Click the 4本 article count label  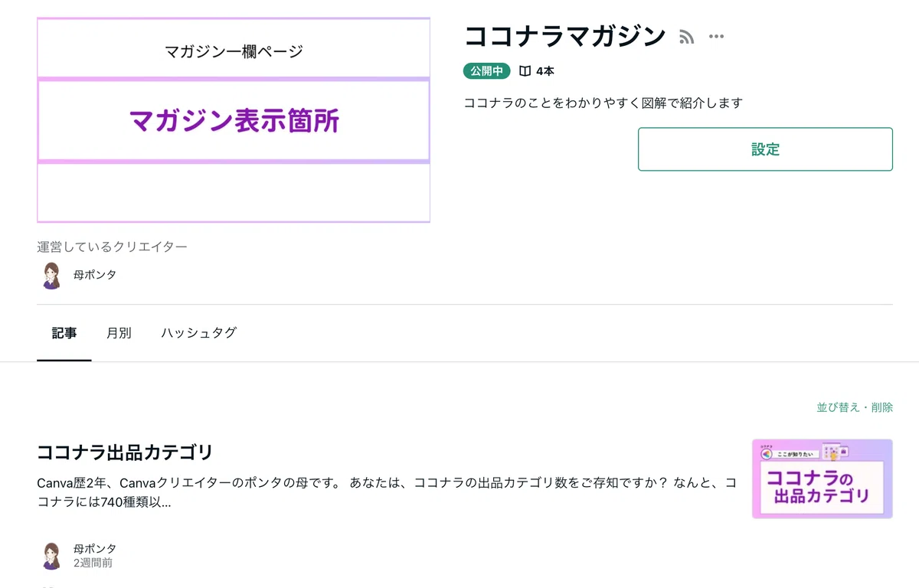pyautogui.click(x=545, y=71)
